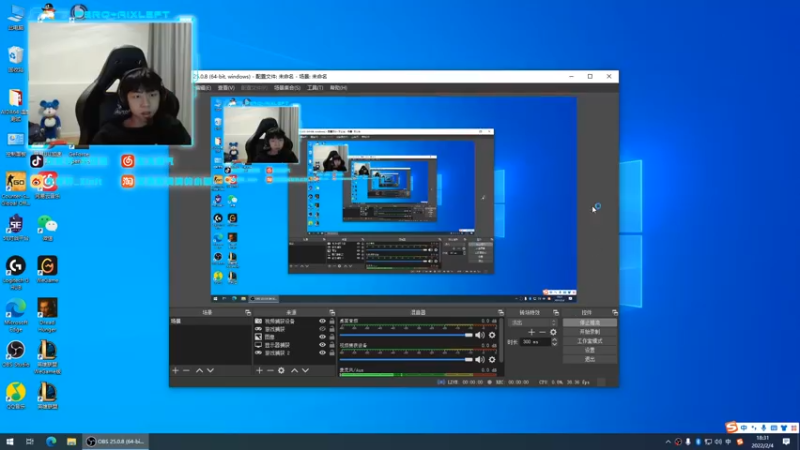Image resolution: width=800 pixels, height=450 pixels.
Task: Open the Logitech G HUB desktop shortcut
Action: coord(16,273)
